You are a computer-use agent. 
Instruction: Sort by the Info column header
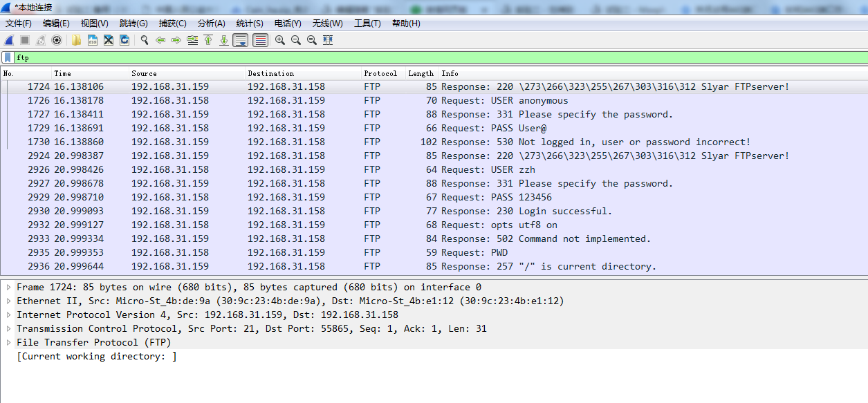pyautogui.click(x=653, y=73)
